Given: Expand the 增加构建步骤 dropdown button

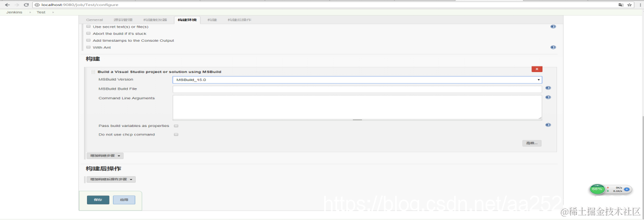Looking at the screenshot, I should [105, 156].
